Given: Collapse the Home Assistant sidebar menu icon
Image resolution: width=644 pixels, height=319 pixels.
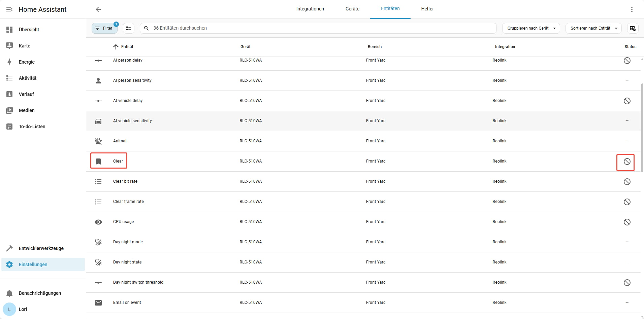Looking at the screenshot, I should [9, 9].
